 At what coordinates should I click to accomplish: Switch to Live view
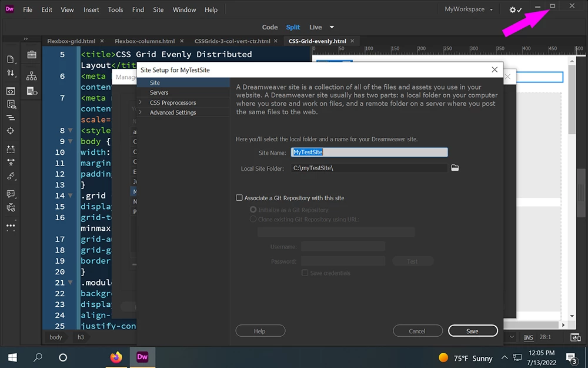coord(315,27)
